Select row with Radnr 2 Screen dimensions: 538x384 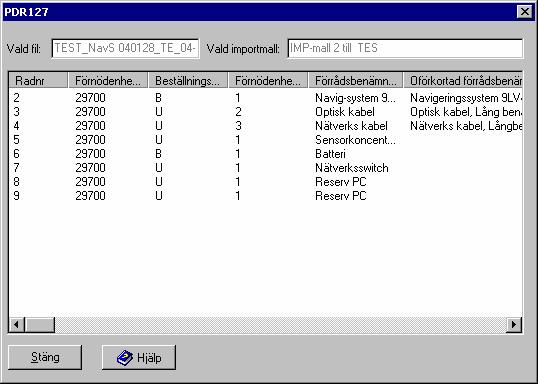pos(265,98)
